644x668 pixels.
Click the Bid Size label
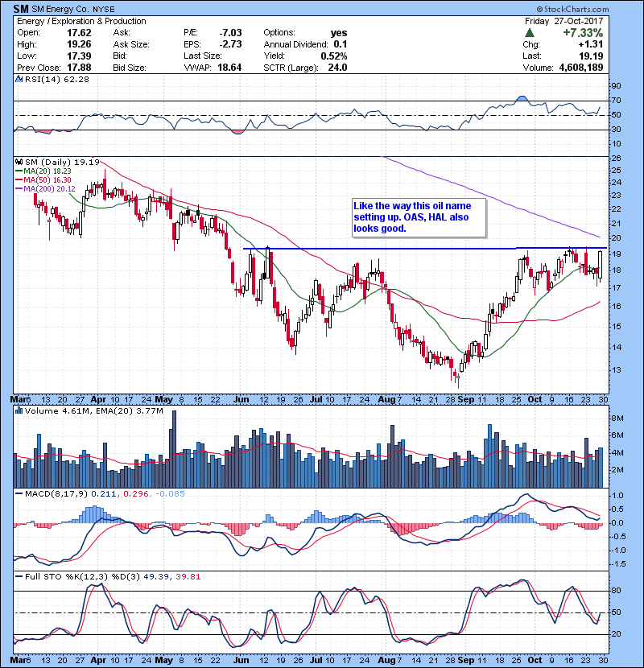point(130,68)
